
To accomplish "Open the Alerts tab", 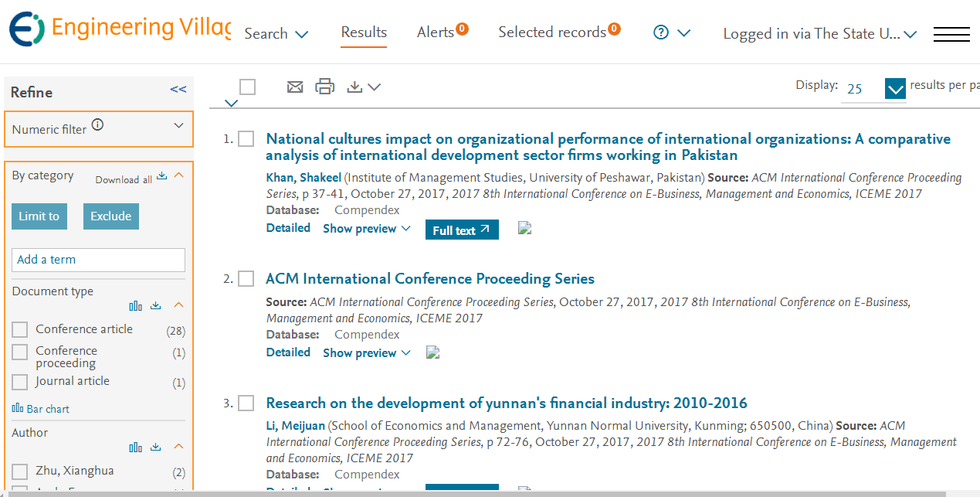I will pos(436,32).
